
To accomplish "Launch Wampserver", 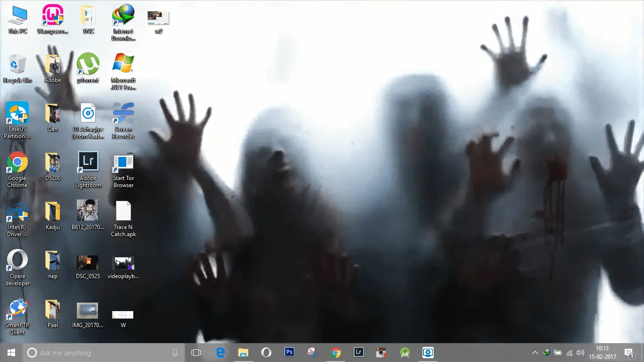I will (52, 15).
